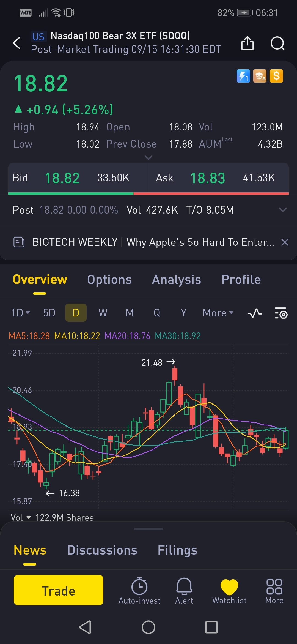
Task: Expand quote details chevron below Prev Close
Action: pyautogui.click(x=148, y=158)
